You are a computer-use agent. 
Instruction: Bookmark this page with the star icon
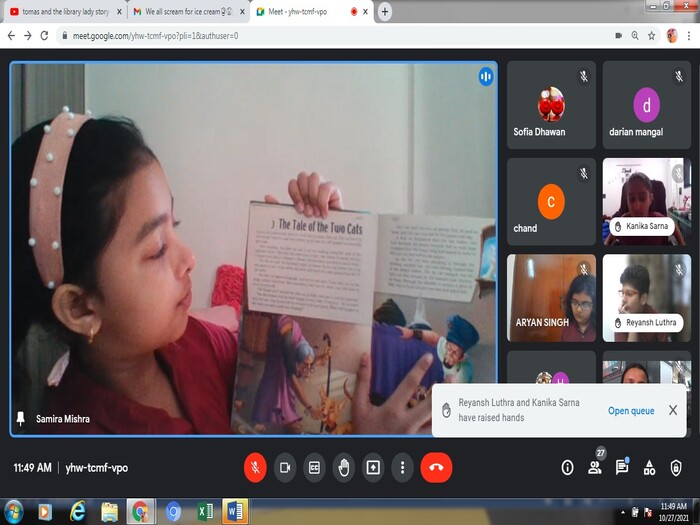pos(651,36)
